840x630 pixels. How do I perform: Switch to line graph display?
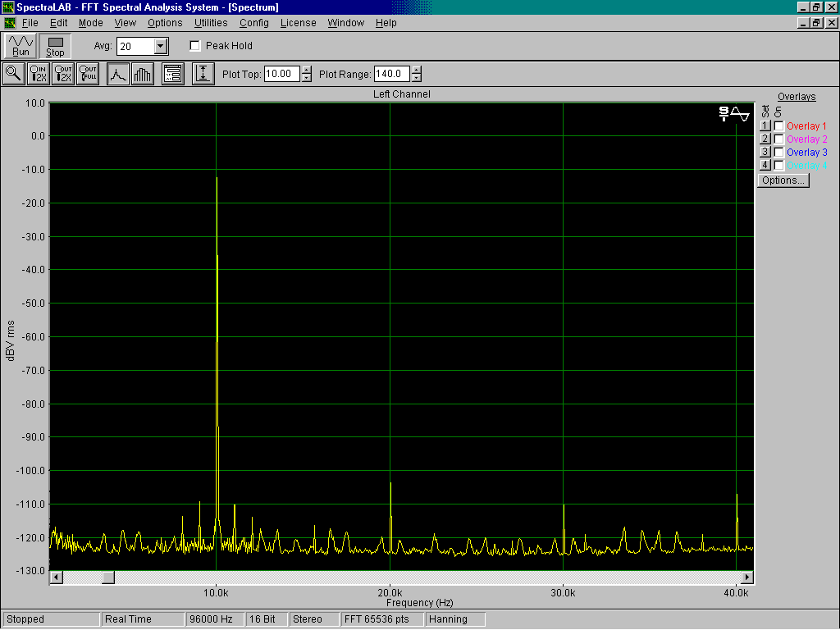click(118, 74)
